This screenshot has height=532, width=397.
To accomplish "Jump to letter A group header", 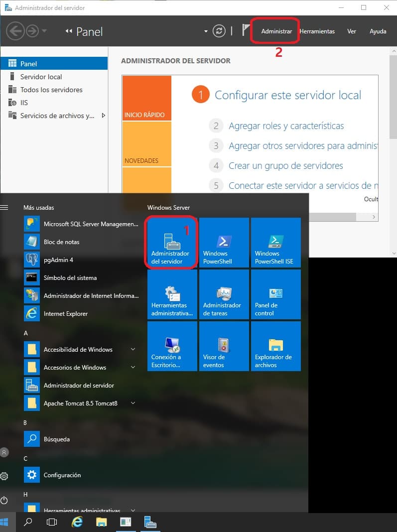I will click(x=25, y=333).
